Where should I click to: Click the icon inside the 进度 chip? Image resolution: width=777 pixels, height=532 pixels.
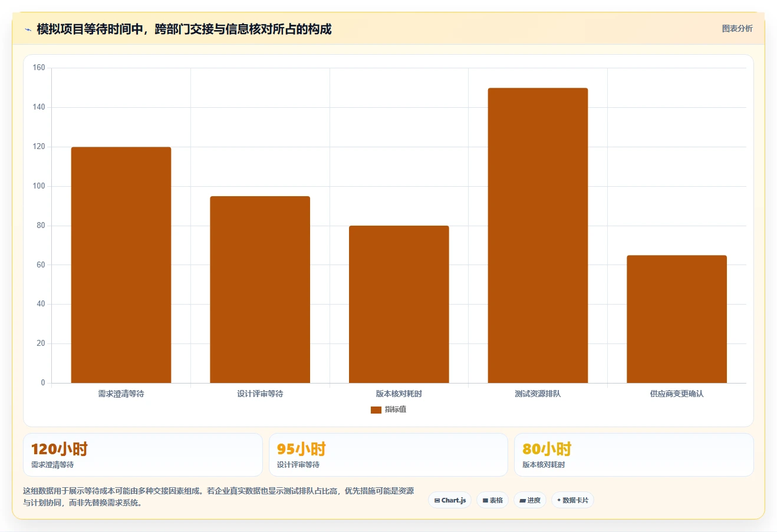[522, 501]
